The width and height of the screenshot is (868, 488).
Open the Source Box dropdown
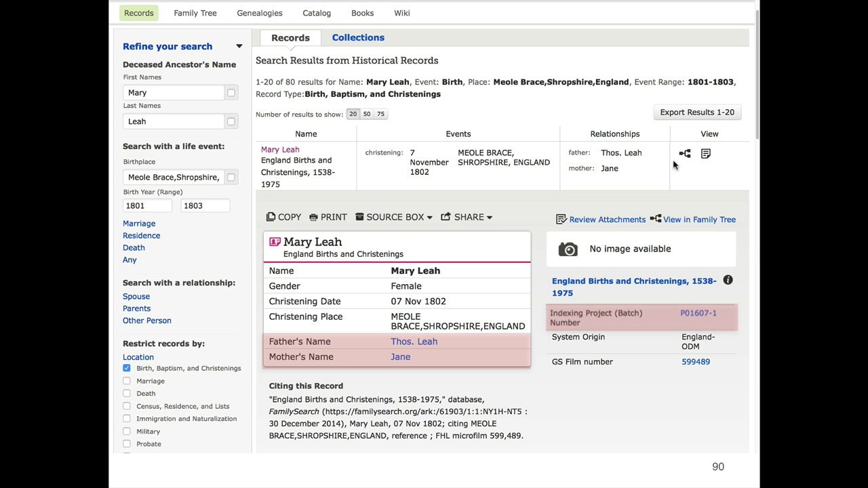click(394, 217)
